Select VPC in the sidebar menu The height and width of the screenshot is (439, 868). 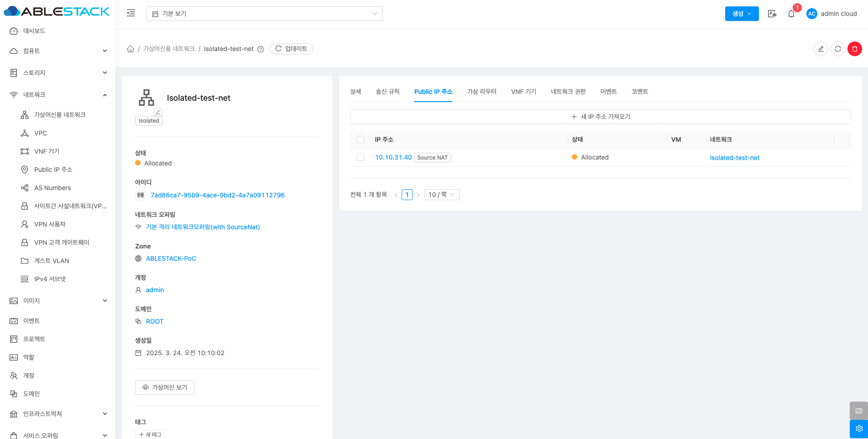[x=41, y=133]
